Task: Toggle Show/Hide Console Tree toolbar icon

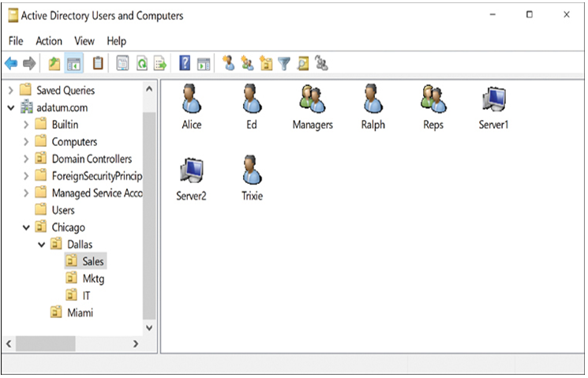Action: 74,63
